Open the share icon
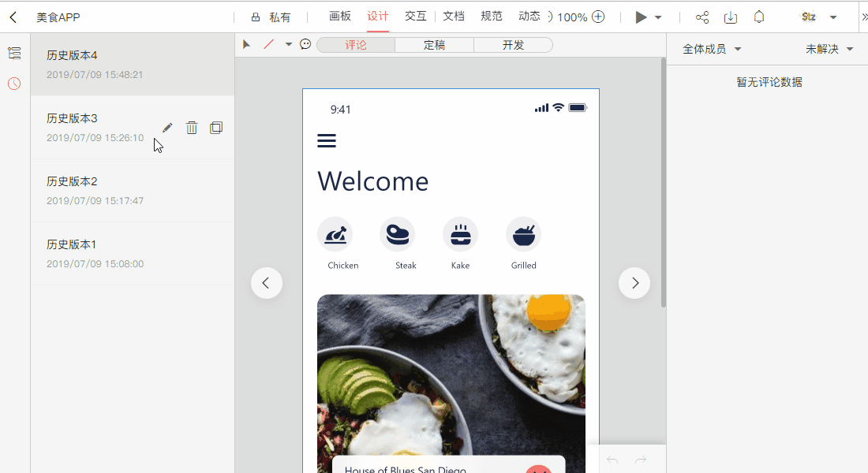 702,17
